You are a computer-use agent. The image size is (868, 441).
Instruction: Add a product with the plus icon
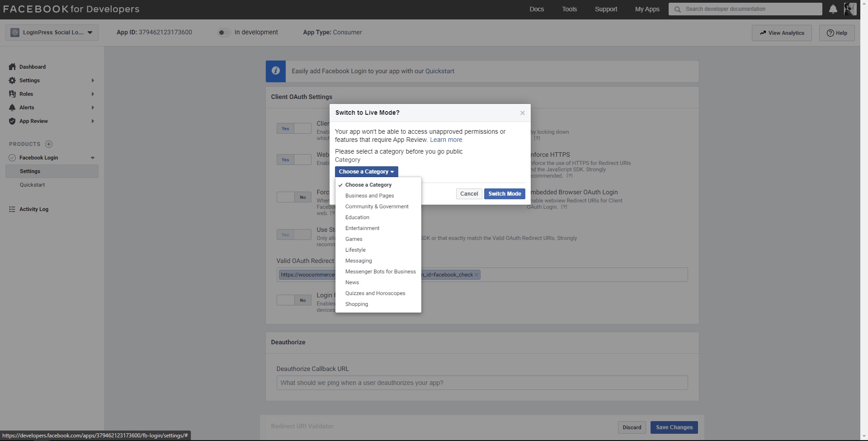(x=49, y=144)
